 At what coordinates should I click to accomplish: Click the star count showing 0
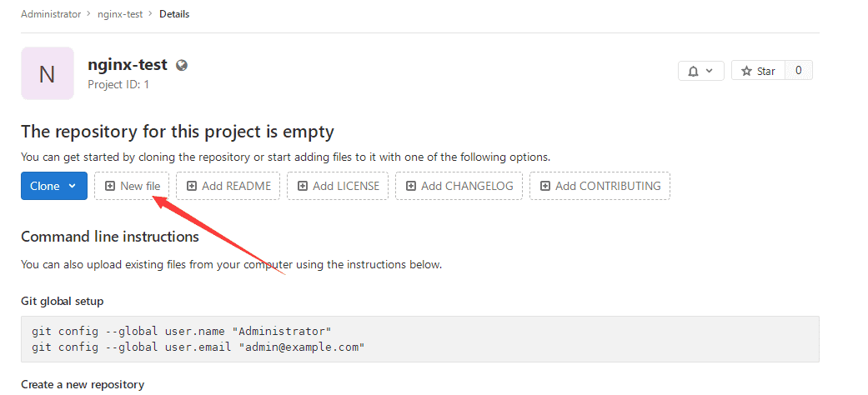798,71
